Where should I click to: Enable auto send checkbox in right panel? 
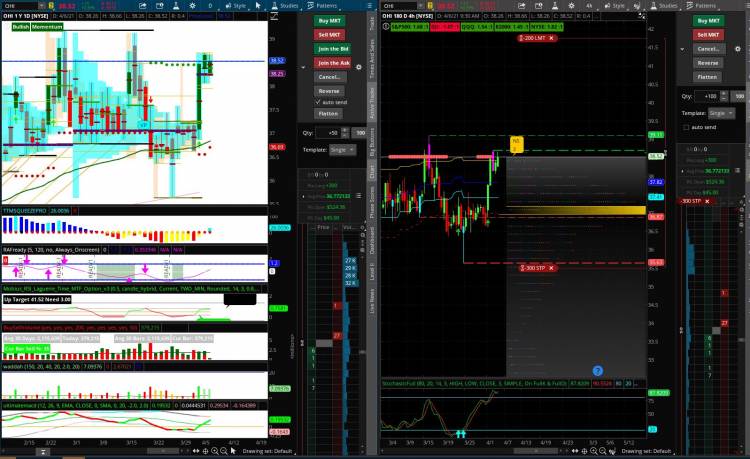(686, 127)
